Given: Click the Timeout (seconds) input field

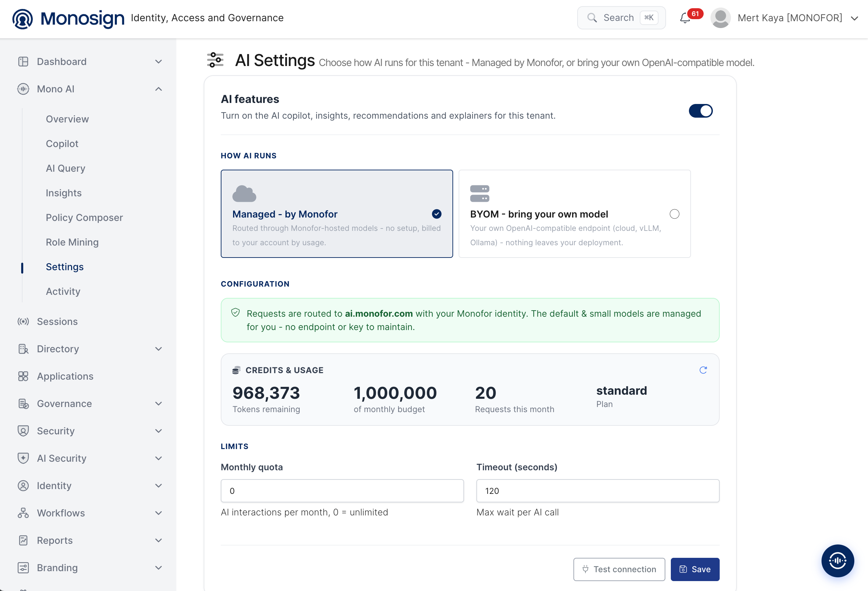Looking at the screenshot, I should tap(598, 491).
